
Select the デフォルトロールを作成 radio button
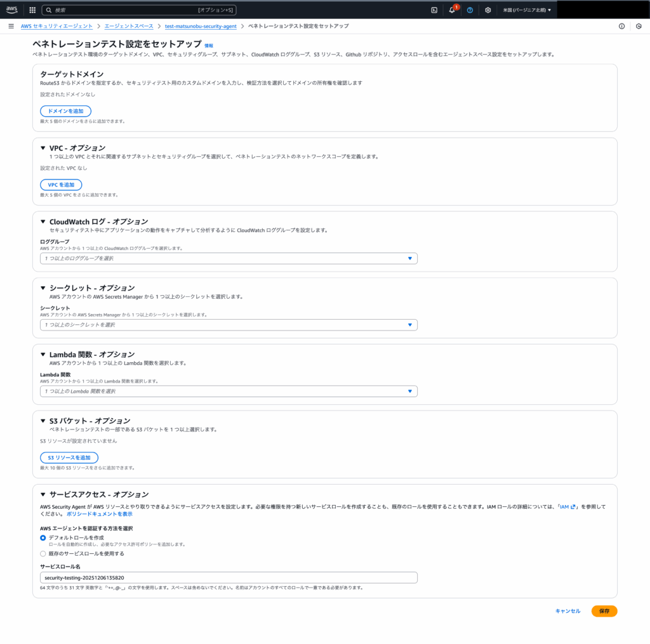click(43, 537)
